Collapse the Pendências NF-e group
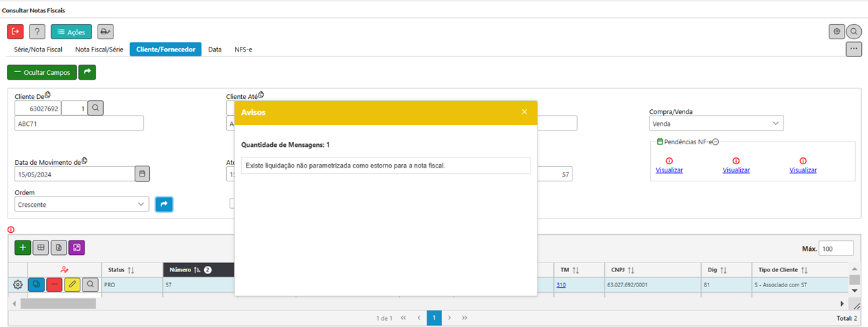Image resolution: width=868 pixels, height=327 pixels. click(715, 142)
